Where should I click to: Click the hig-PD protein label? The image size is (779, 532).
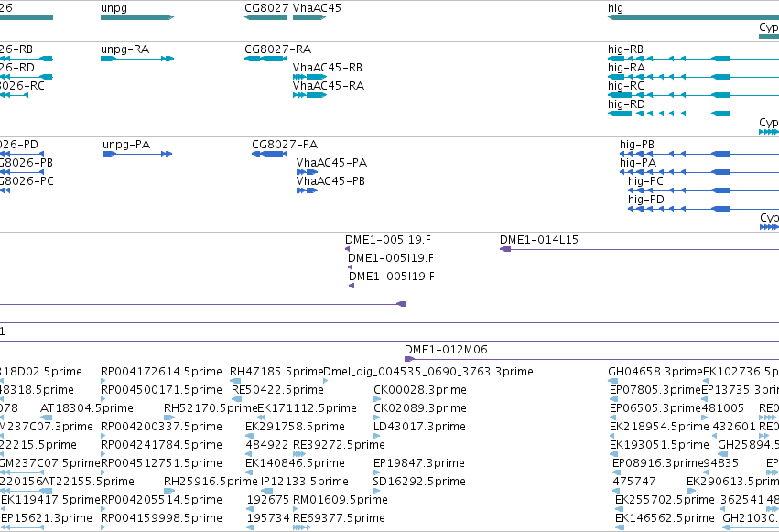[x=646, y=200]
